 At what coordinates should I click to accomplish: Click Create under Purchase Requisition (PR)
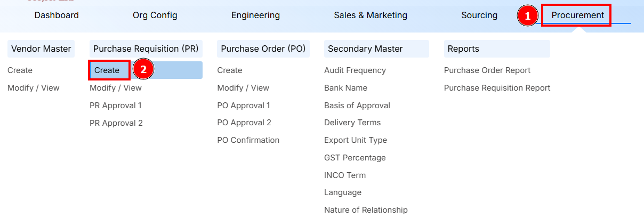pyautogui.click(x=107, y=70)
